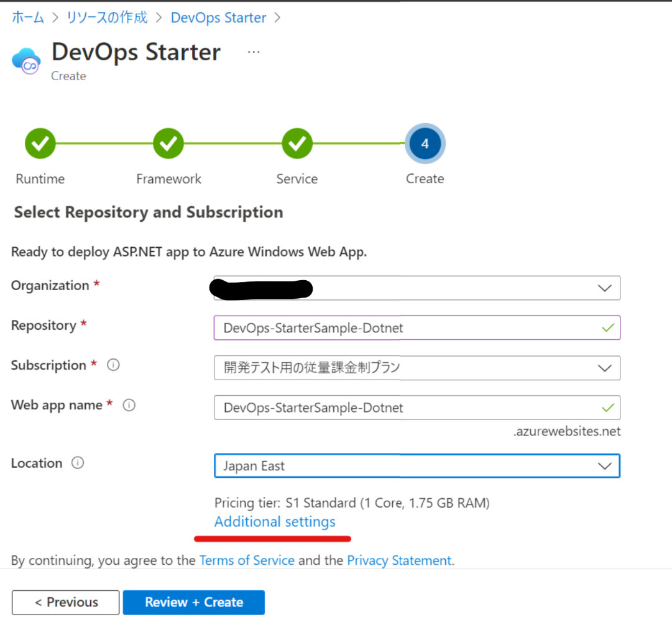
Task: Click the .azurewebsites.net suffix text
Action: (x=567, y=431)
